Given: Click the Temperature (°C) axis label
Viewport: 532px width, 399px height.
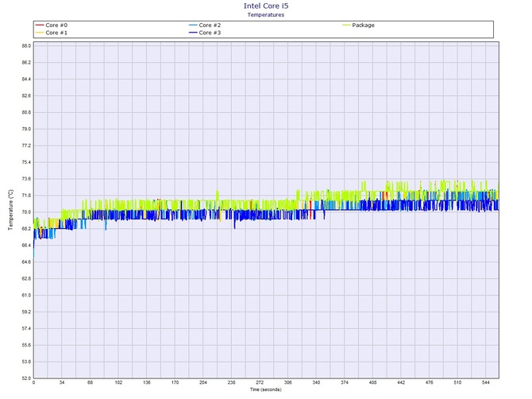Looking at the screenshot, I should 11,210.
